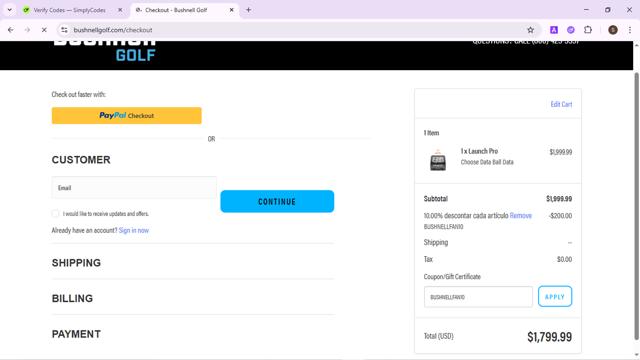Click the -$200.00 discount value
The image size is (640, 360).
[560, 216]
